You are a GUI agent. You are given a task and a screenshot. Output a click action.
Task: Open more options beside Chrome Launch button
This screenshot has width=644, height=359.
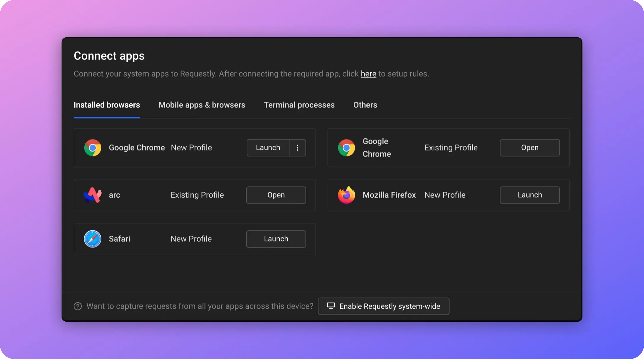(x=297, y=148)
